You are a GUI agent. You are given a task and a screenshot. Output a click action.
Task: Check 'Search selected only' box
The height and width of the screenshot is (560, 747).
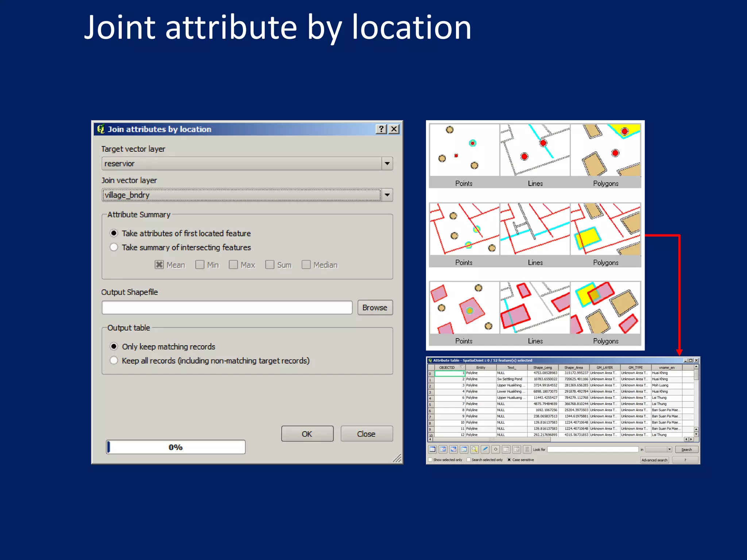point(469,460)
